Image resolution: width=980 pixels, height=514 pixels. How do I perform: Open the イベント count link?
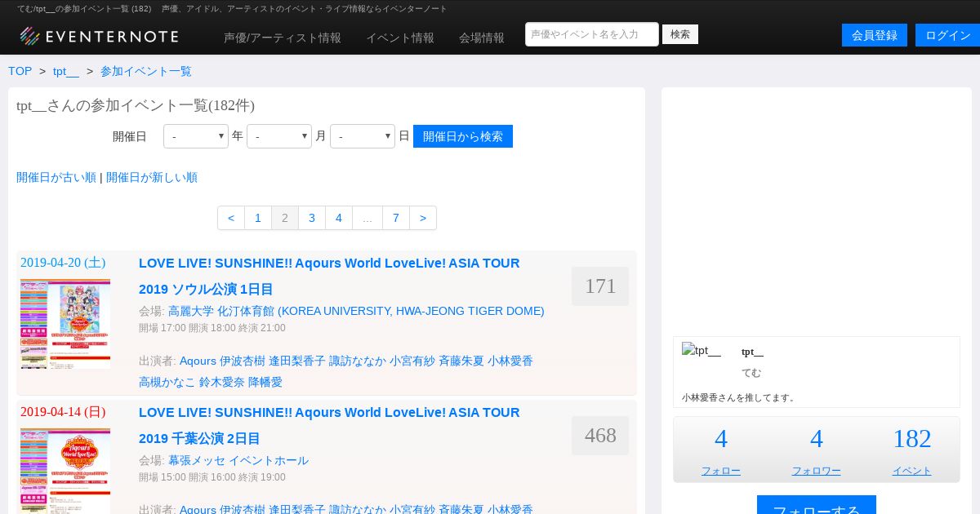click(912, 471)
